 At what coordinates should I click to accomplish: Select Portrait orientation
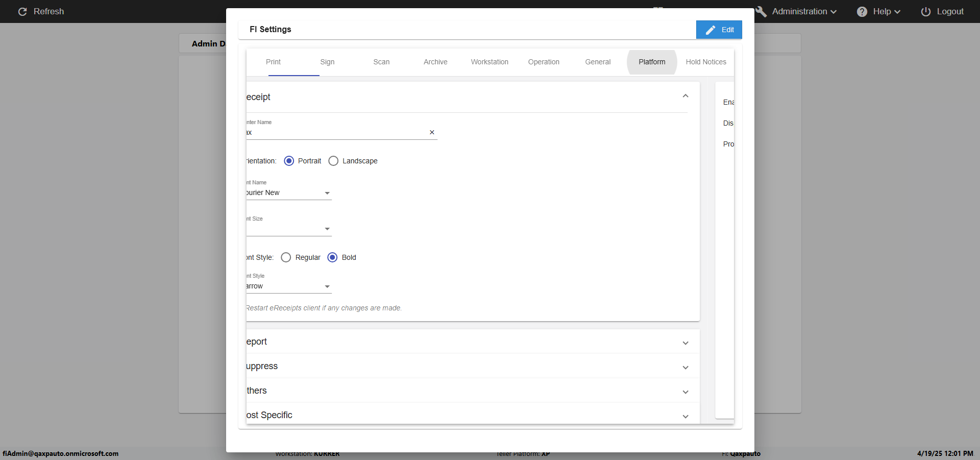289,161
